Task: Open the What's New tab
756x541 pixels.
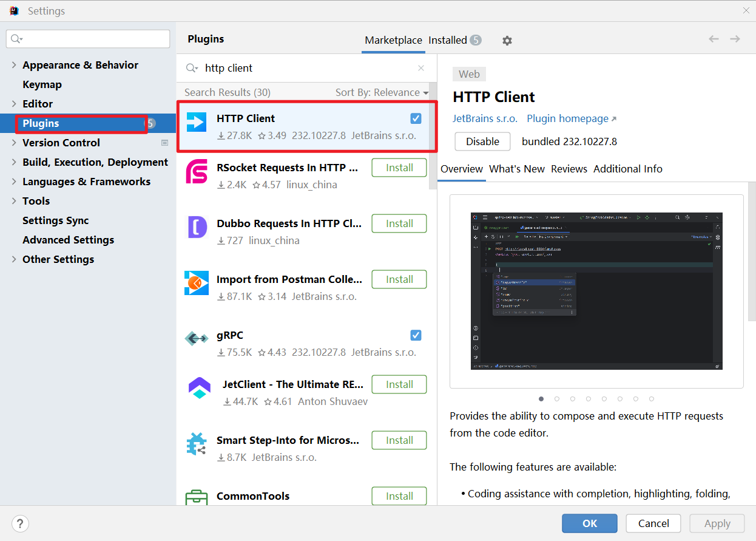Action: 517,169
